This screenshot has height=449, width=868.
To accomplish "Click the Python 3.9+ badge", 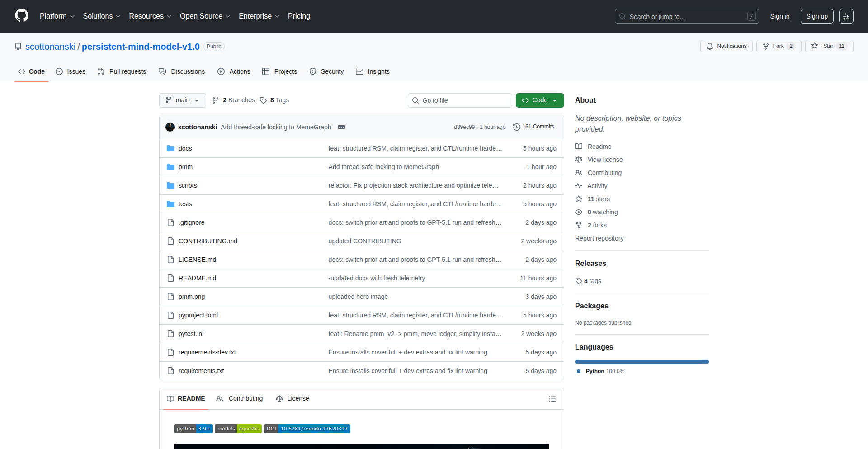I will (193, 429).
